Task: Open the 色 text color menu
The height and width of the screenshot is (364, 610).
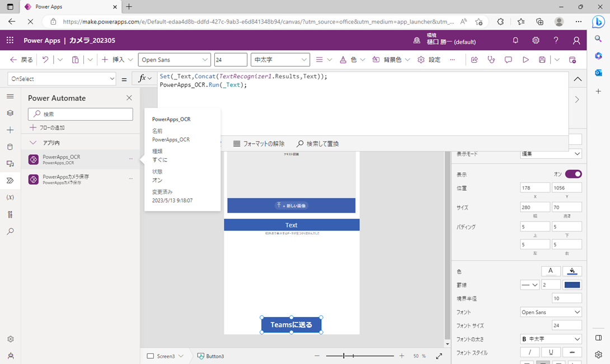Action: [x=353, y=59]
